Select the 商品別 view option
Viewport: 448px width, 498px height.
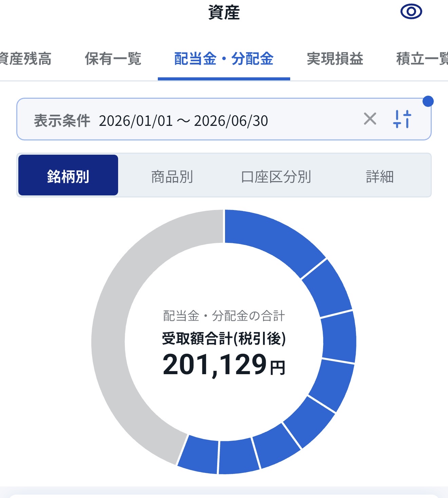point(172,177)
